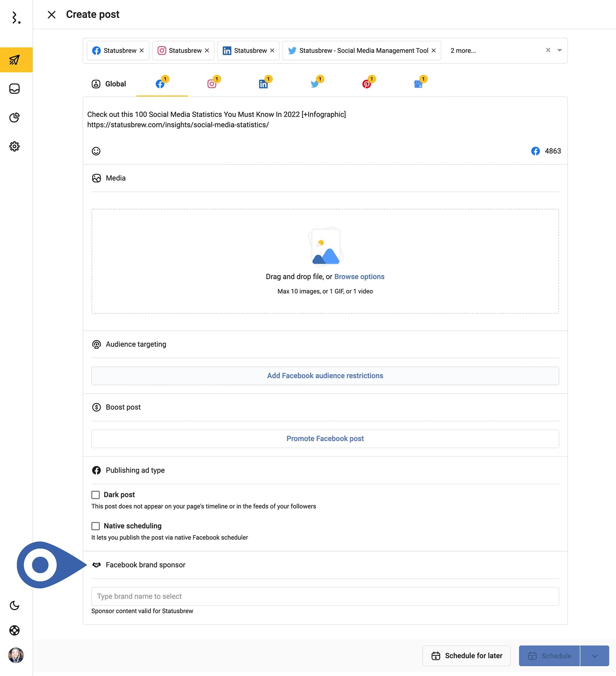Open the help lifebuoy icon

point(15,630)
